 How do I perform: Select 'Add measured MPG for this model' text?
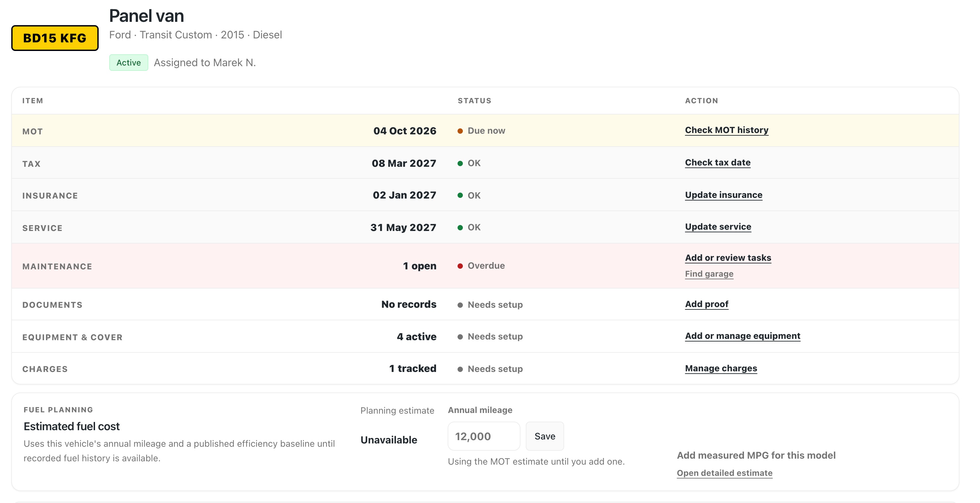pyautogui.click(x=756, y=455)
